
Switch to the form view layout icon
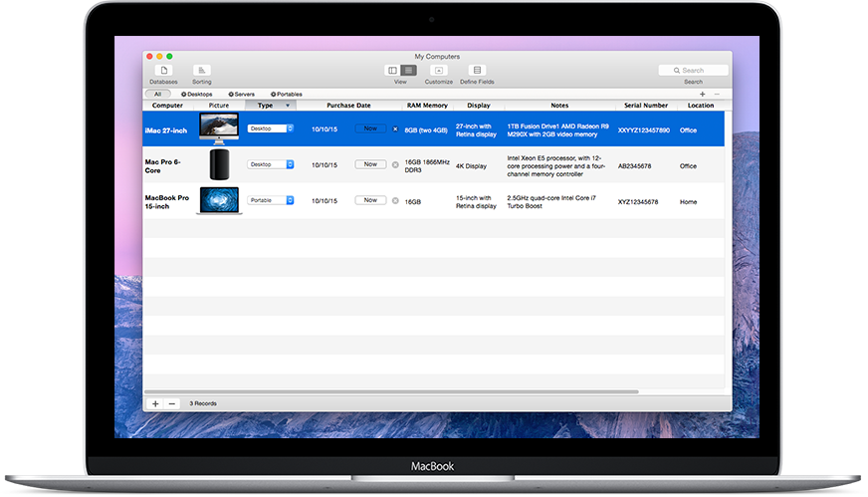pyautogui.click(x=392, y=71)
